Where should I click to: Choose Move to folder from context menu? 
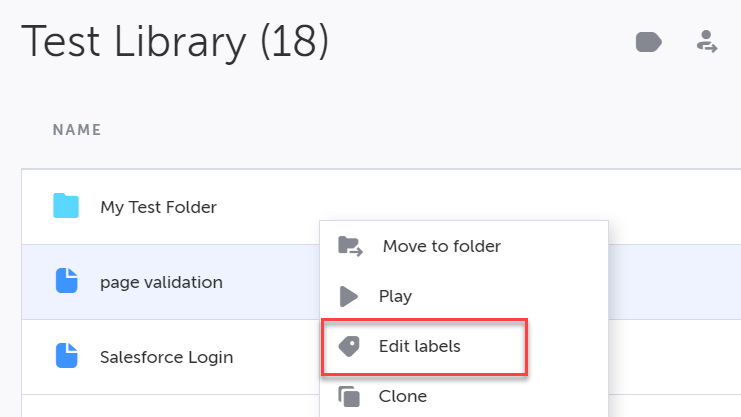coord(441,246)
